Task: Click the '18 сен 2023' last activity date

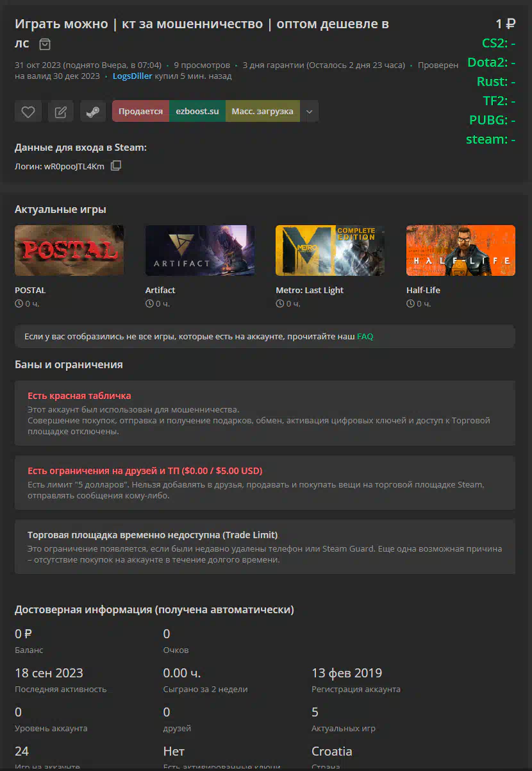Action: pyautogui.click(x=49, y=674)
